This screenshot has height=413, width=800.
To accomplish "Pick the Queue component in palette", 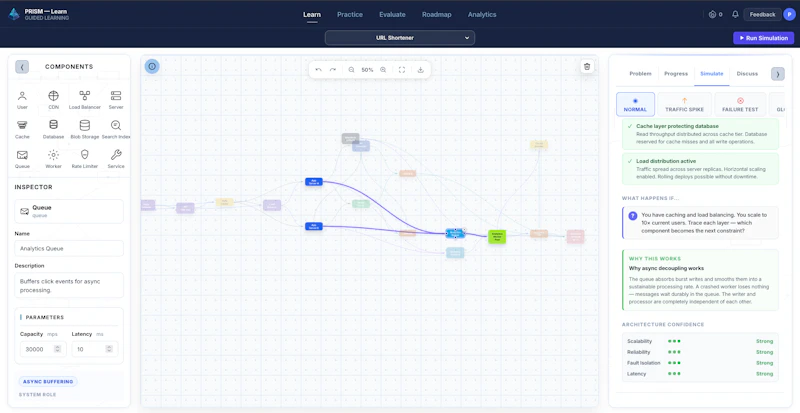I will coord(22,159).
